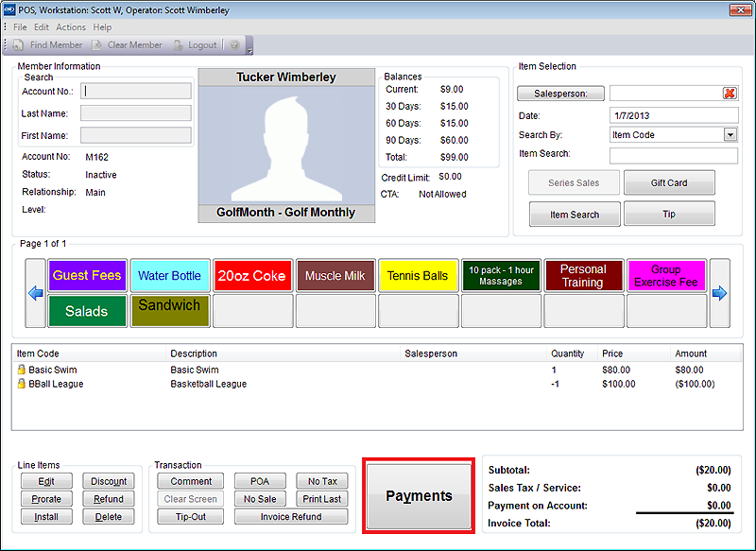Select Personal Training item
Viewport: 756px width, 551px height.
click(583, 275)
